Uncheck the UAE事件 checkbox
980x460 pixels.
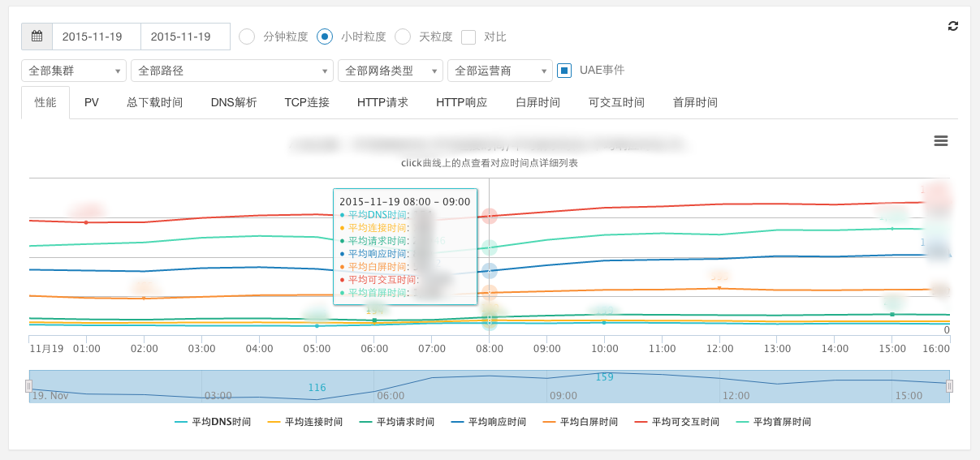565,71
